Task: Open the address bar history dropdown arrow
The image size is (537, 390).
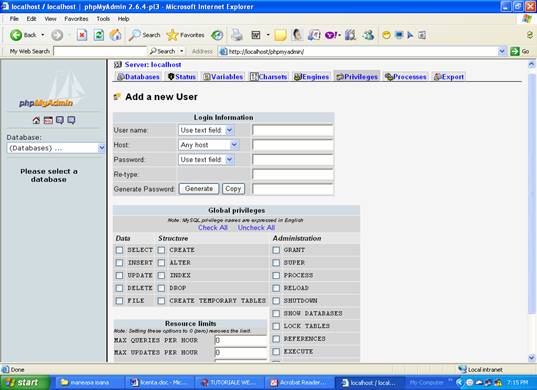Action: click(x=502, y=51)
